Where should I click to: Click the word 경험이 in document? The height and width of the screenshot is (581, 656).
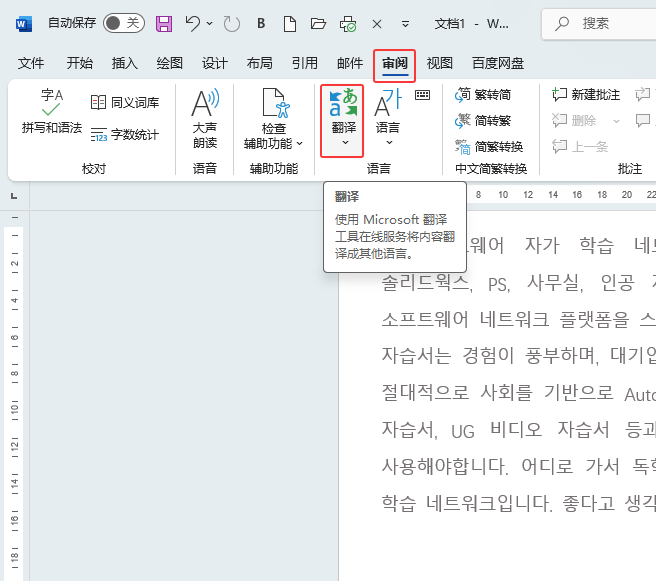488,356
